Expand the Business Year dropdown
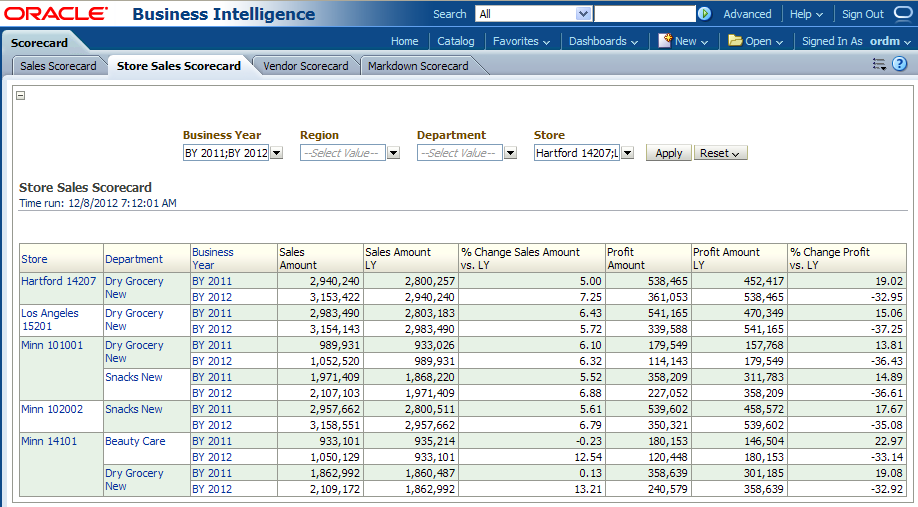This screenshot has height=507, width=918. pyautogui.click(x=277, y=153)
